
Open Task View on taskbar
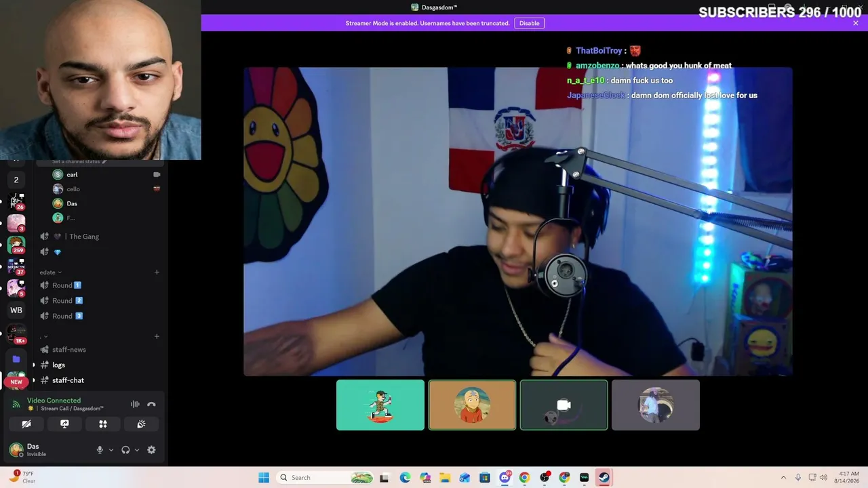click(x=384, y=477)
